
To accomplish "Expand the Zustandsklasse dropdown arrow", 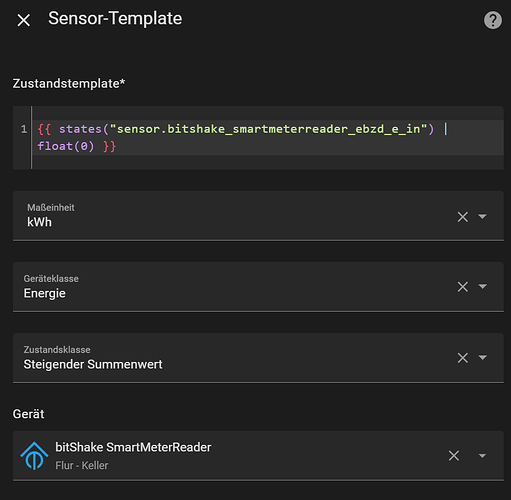I will [482, 357].
